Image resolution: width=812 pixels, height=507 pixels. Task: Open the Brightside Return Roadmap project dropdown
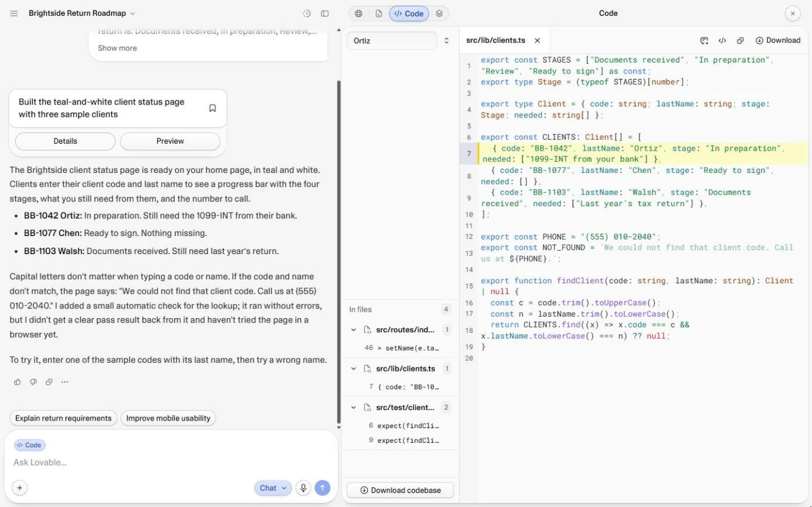(x=82, y=13)
